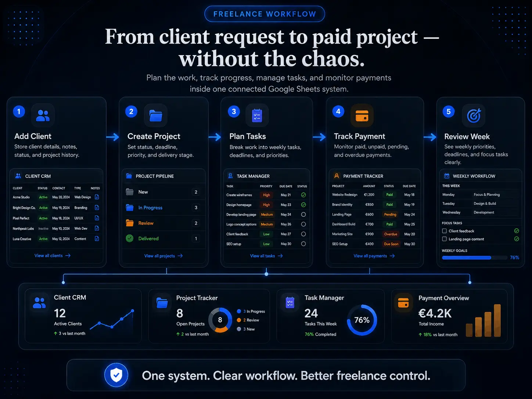Toggle status circle for Create wireframes
The height and width of the screenshot is (399, 532).
pyautogui.click(x=303, y=195)
